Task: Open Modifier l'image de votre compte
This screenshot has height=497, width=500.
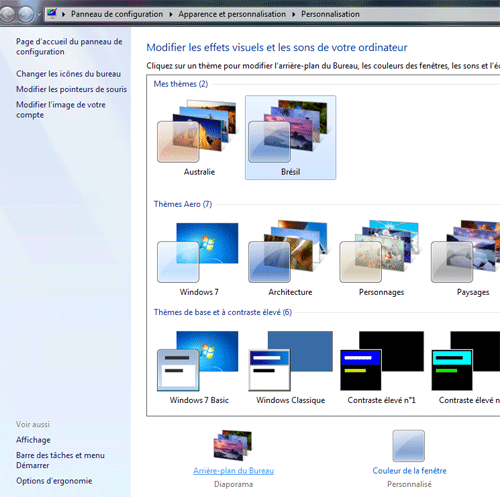Action: [61, 110]
